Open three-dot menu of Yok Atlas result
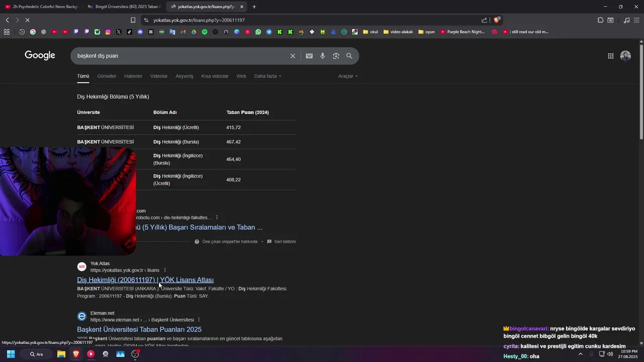 pos(165,270)
